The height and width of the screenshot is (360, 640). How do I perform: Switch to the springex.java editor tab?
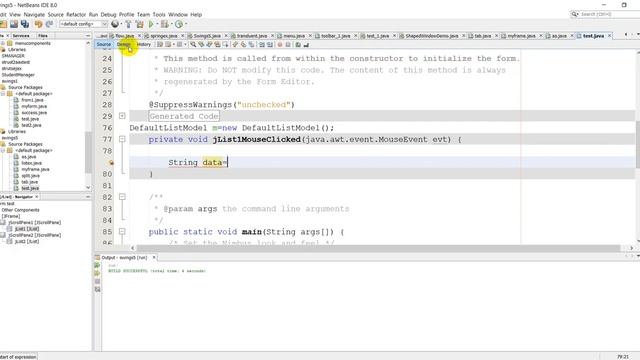[x=164, y=36]
